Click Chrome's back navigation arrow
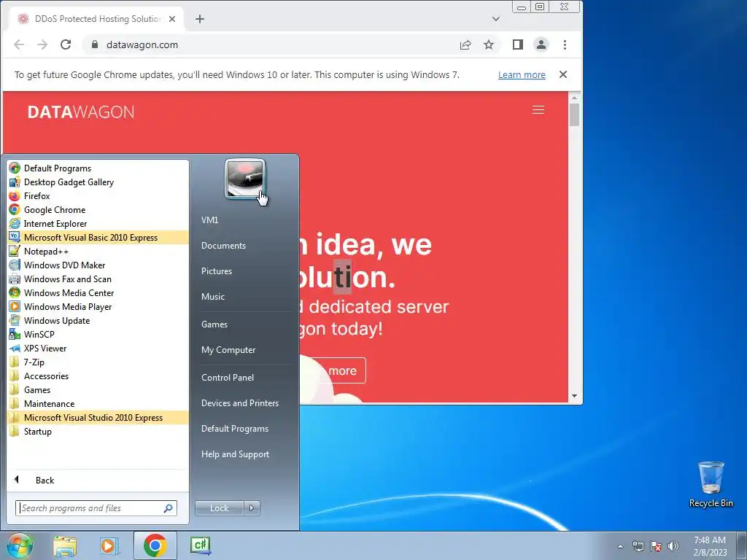 coord(19,44)
